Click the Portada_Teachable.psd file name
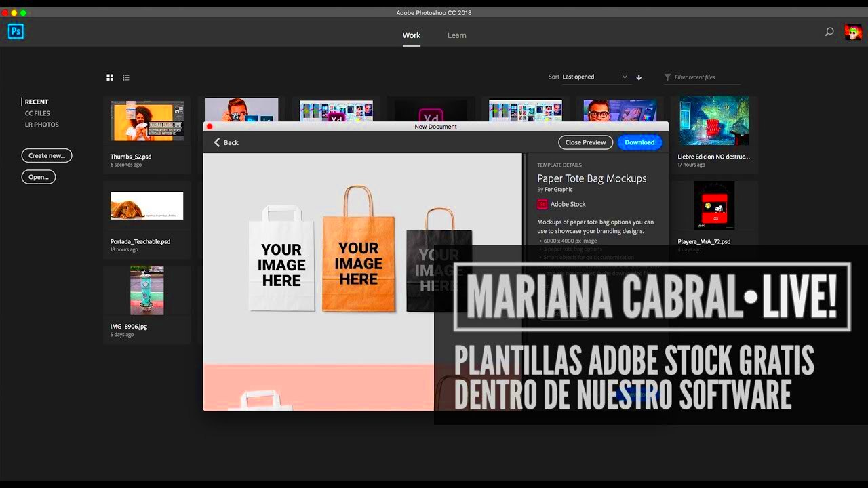Screen dimensions: 868x488 click(x=140, y=241)
